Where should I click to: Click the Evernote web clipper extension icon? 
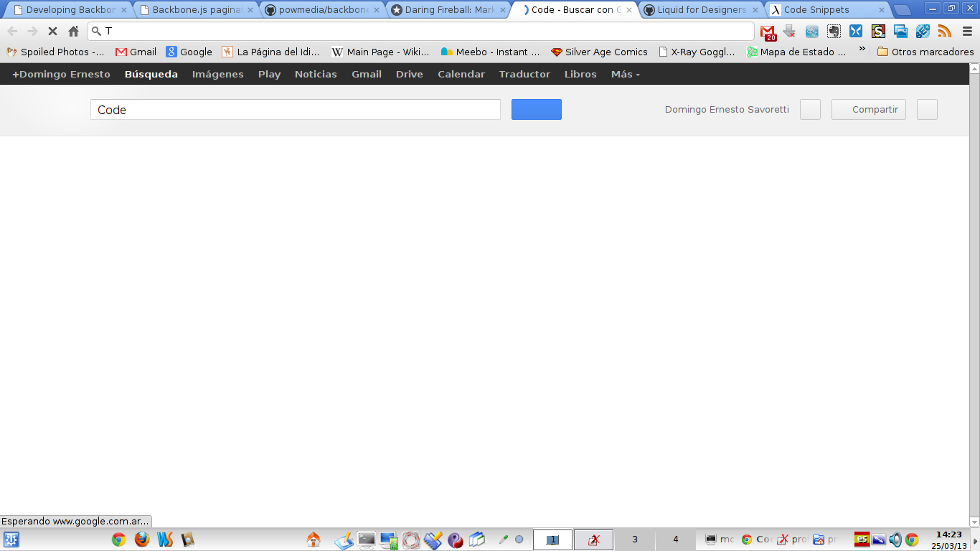[x=834, y=32]
